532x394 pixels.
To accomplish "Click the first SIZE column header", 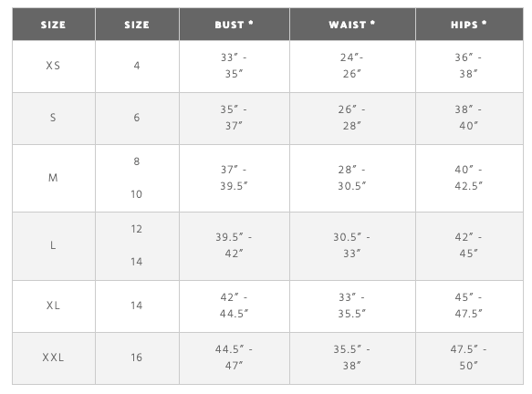I will (54, 25).
